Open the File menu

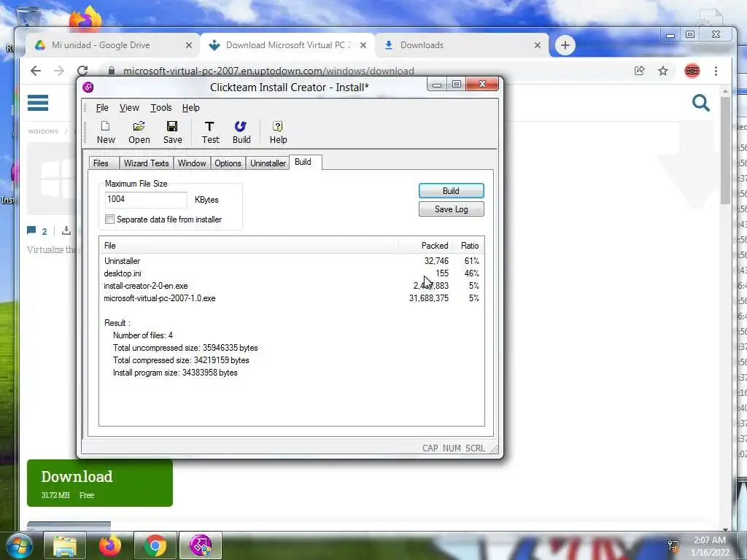102,108
